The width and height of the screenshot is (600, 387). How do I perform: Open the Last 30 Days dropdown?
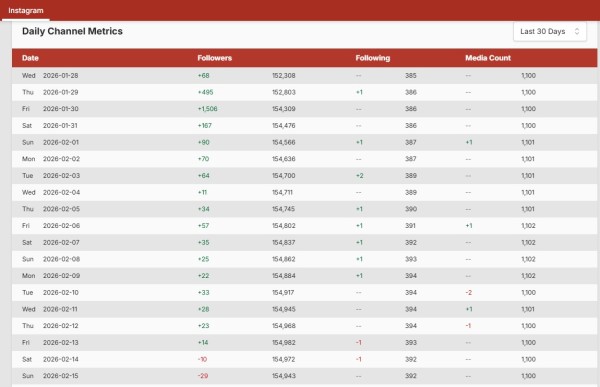coord(549,31)
